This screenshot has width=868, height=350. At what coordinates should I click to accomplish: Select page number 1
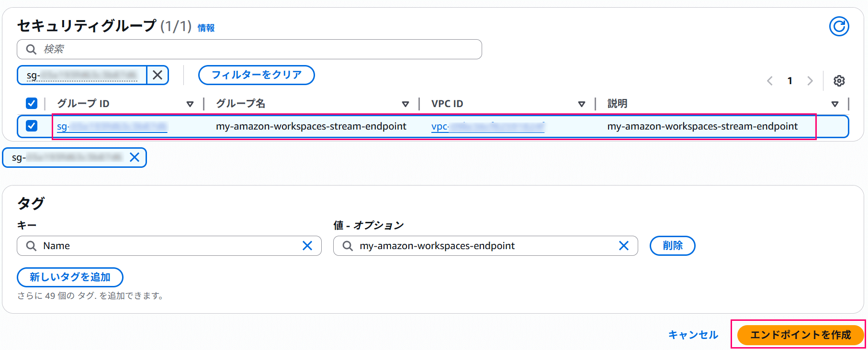pos(790,81)
